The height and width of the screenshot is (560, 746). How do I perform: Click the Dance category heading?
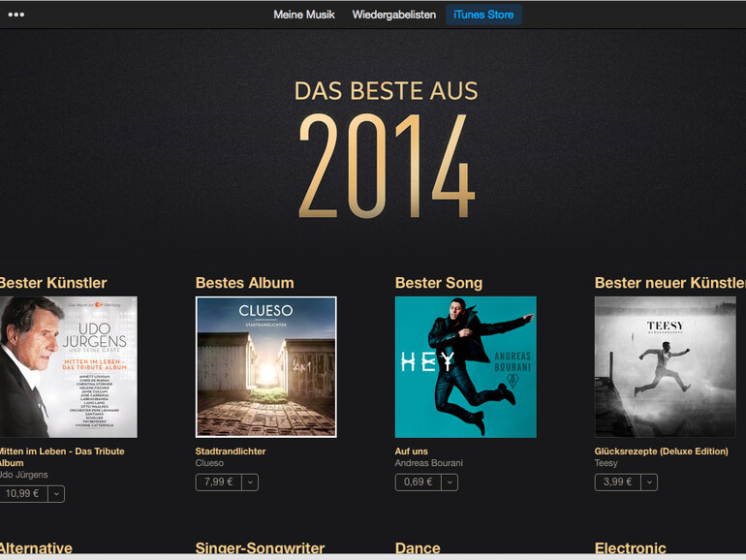pos(418,547)
